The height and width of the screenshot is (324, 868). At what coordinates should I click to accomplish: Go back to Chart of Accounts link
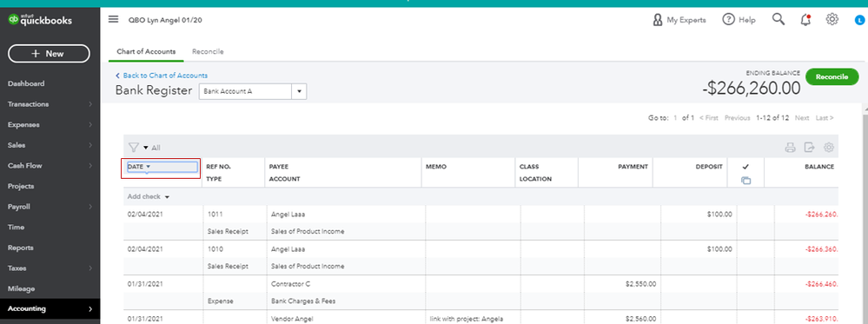point(162,76)
